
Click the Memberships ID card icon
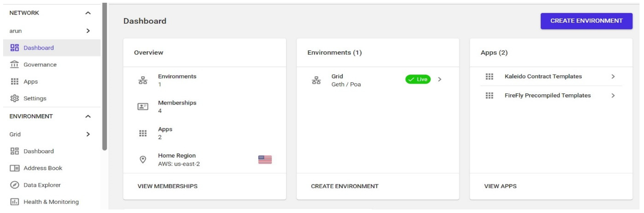(143, 107)
